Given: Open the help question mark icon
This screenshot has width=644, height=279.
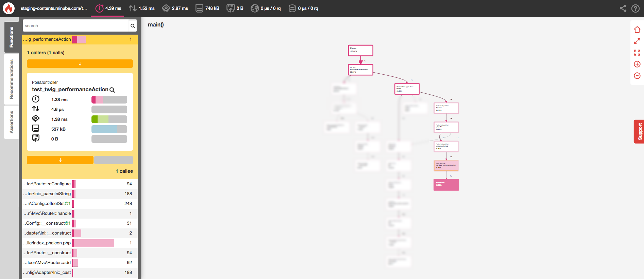Looking at the screenshot, I should [635, 8].
